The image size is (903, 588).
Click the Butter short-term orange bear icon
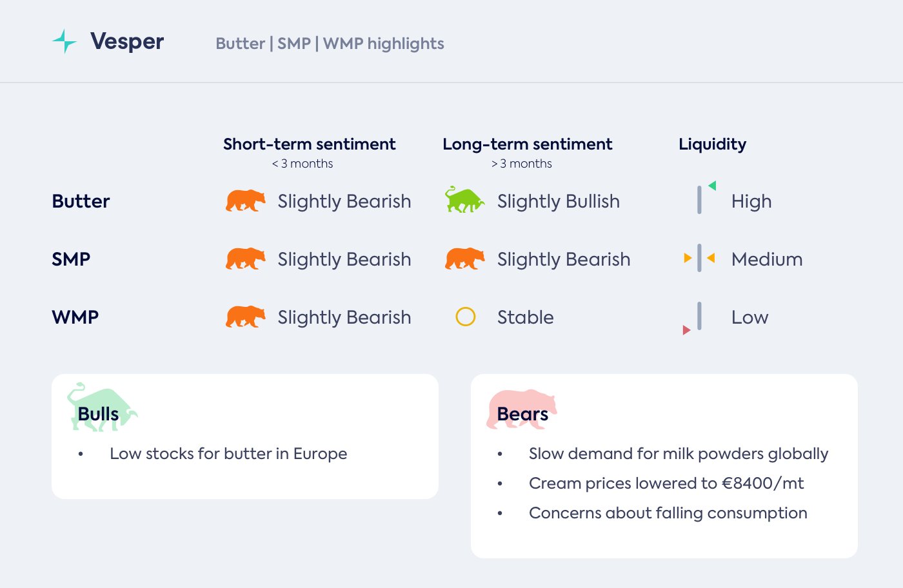pyautogui.click(x=245, y=201)
